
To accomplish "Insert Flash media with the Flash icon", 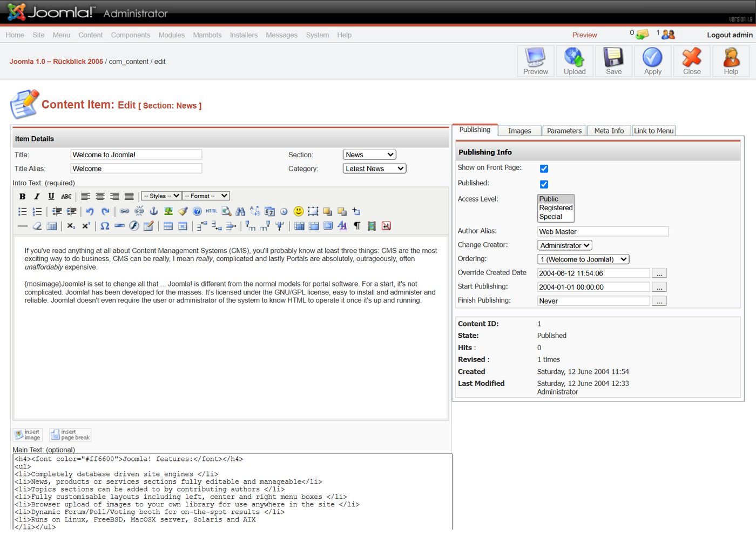I will (x=134, y=226).
